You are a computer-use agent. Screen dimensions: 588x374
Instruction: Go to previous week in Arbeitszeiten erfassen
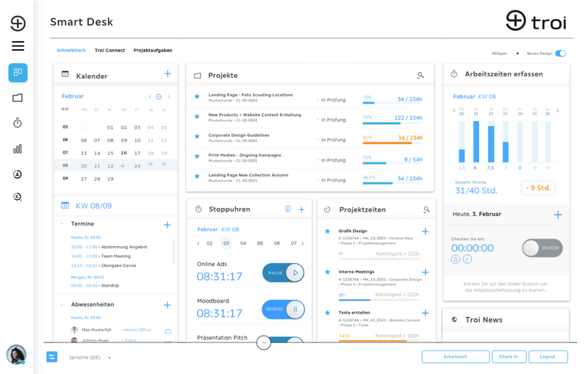click(453, 110)
